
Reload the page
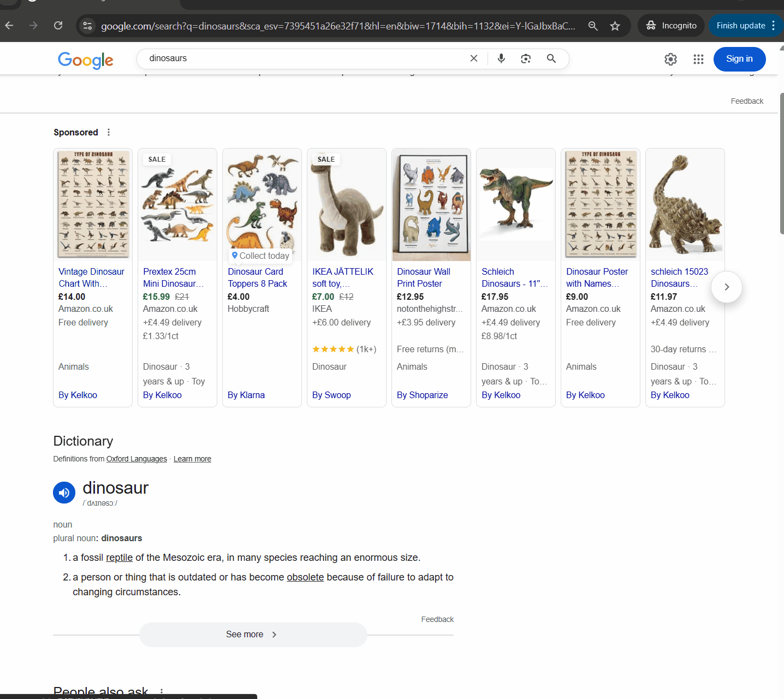point(58,26)
